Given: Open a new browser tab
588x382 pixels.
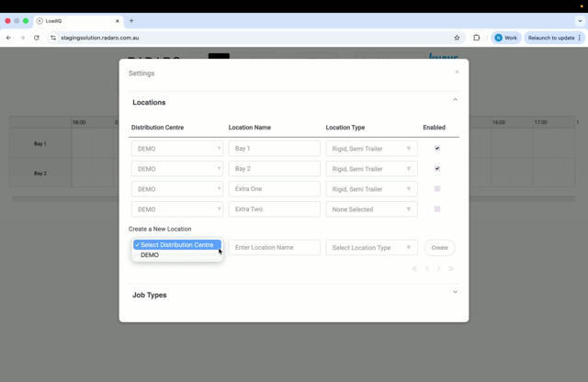Looking at the screenshot, I should click(x=131, y=21).
